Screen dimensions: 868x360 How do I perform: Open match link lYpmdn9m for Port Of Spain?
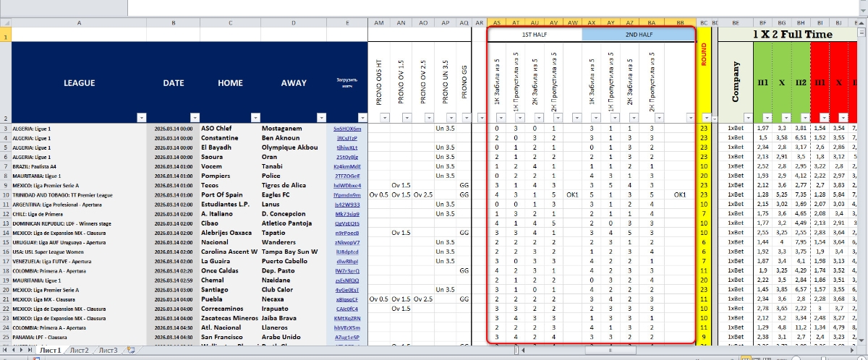tap(347, 194)
